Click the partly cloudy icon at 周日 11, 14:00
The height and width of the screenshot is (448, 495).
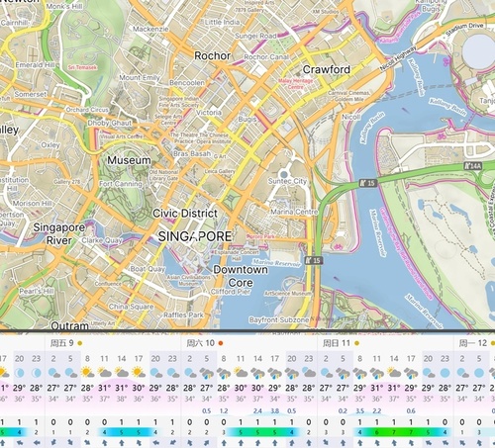coord(394,373)
